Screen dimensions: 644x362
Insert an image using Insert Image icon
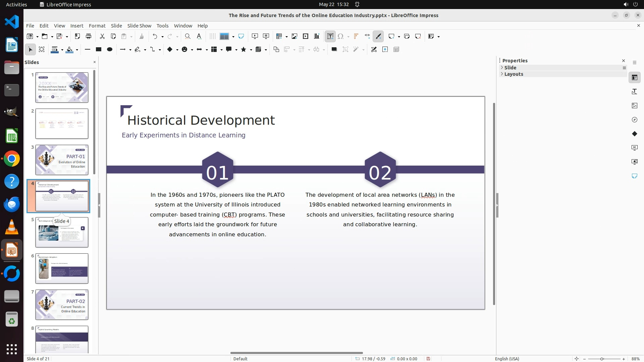pyautogui.click(x=294, y=36)
